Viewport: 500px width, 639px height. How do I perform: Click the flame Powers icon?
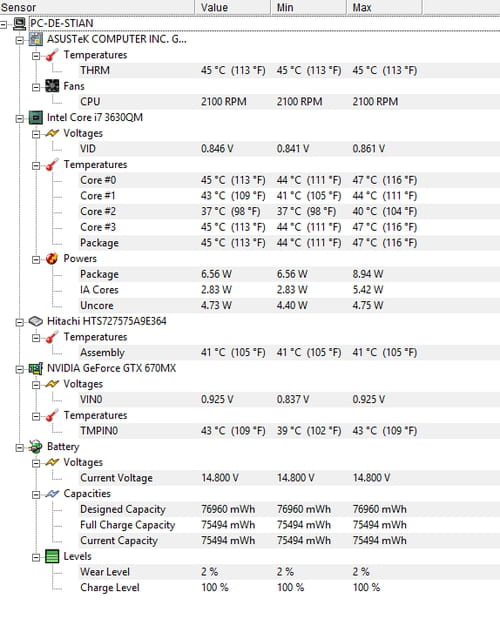coord(52,259)
